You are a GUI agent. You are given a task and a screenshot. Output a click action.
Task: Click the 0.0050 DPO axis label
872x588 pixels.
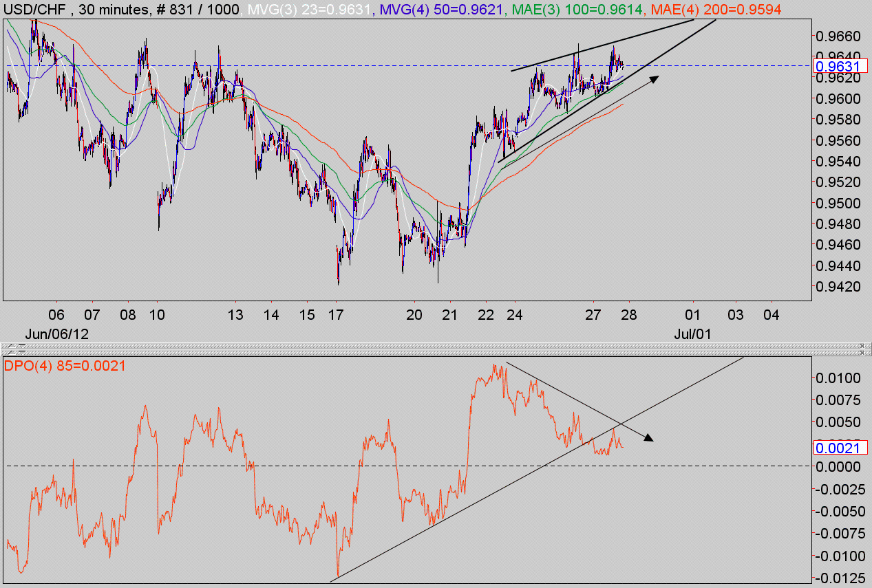coord(838,422)
